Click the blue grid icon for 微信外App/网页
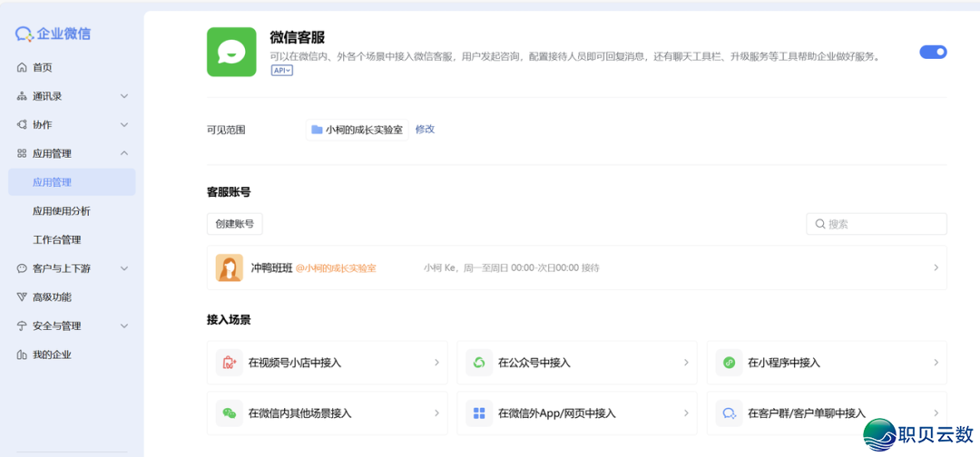This screenshot has width=980, height=457. pyautogui.click(x=479, y=413)
